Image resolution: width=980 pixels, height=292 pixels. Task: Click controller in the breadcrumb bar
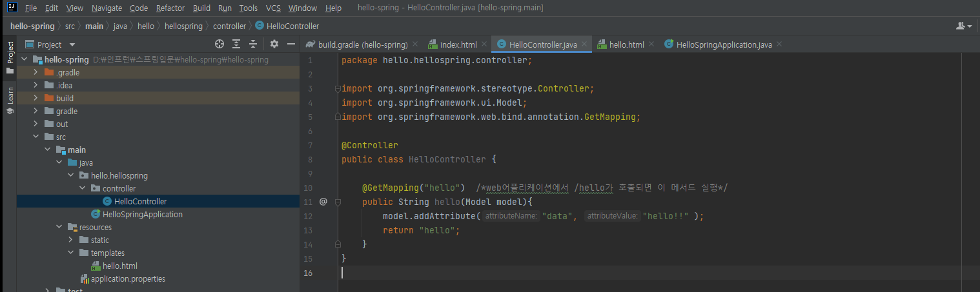point(229,26)
